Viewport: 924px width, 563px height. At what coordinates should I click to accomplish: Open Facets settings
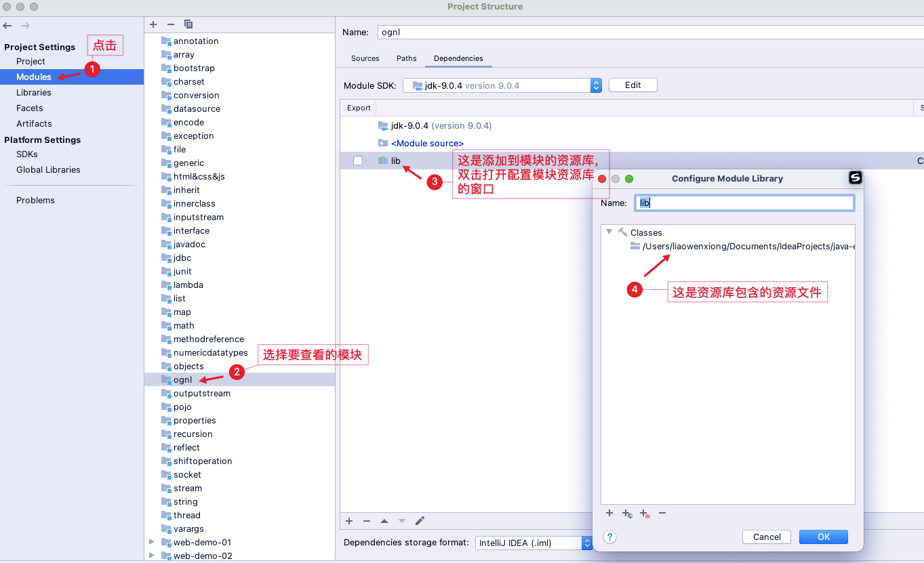[30, 108]
